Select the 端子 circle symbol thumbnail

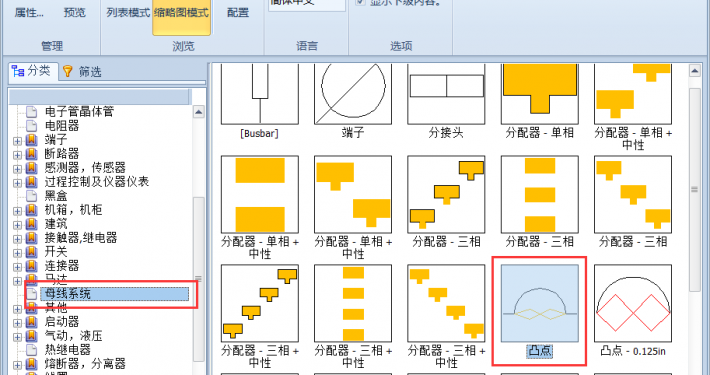[353, 94]
